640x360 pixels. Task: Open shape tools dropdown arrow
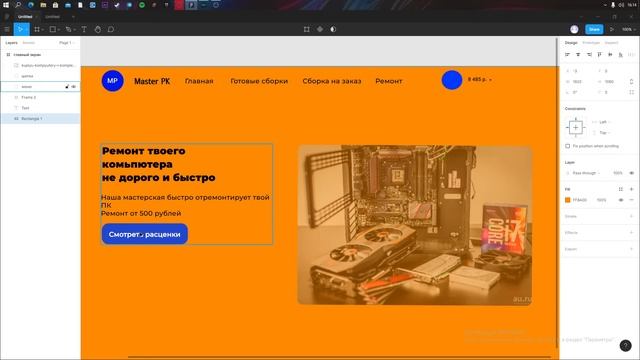(x=58, y=30)
